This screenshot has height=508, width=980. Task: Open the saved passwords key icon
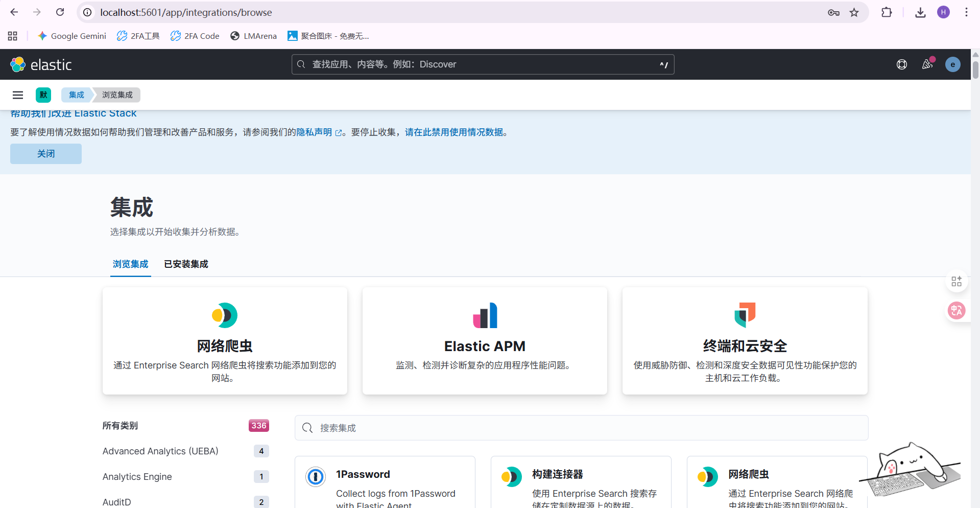[833, 12]
